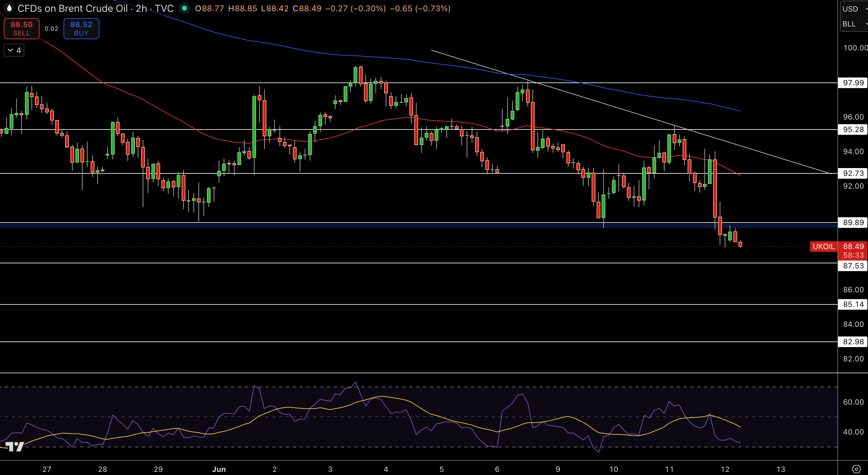Click the 27 date label on the time axis
The width and height of the screenshot is (868, 475).
point(47,469)
